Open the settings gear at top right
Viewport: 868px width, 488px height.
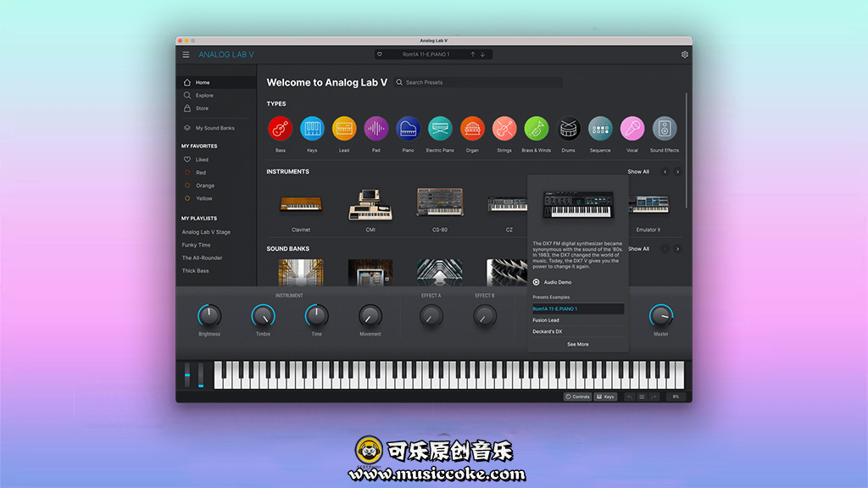click(x=685, y=55)
